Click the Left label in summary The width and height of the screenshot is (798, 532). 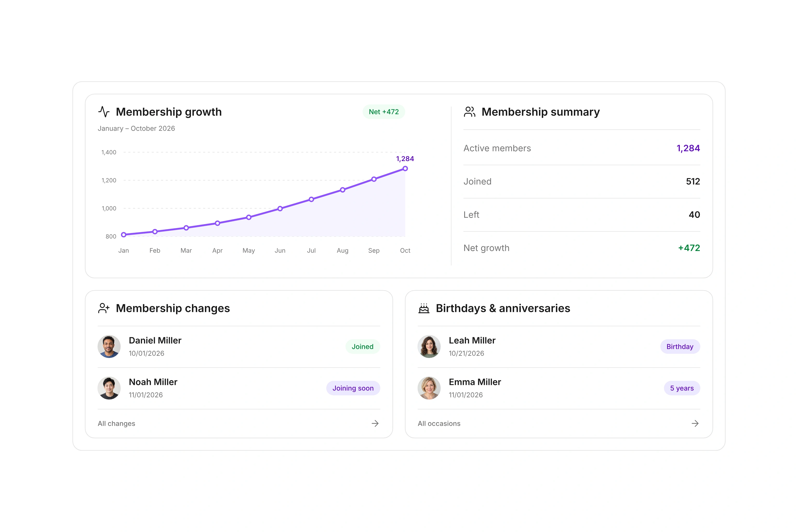coord(471,215)
